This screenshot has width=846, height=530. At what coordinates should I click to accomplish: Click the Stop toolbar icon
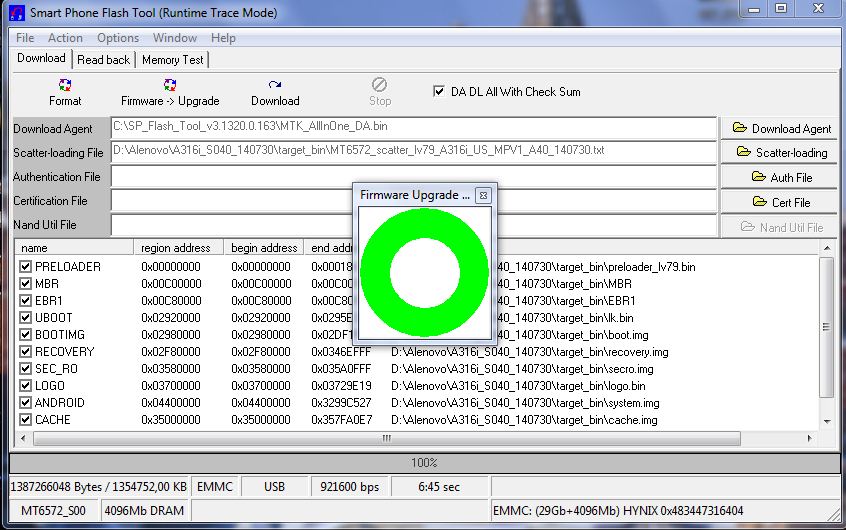point(380,86)
